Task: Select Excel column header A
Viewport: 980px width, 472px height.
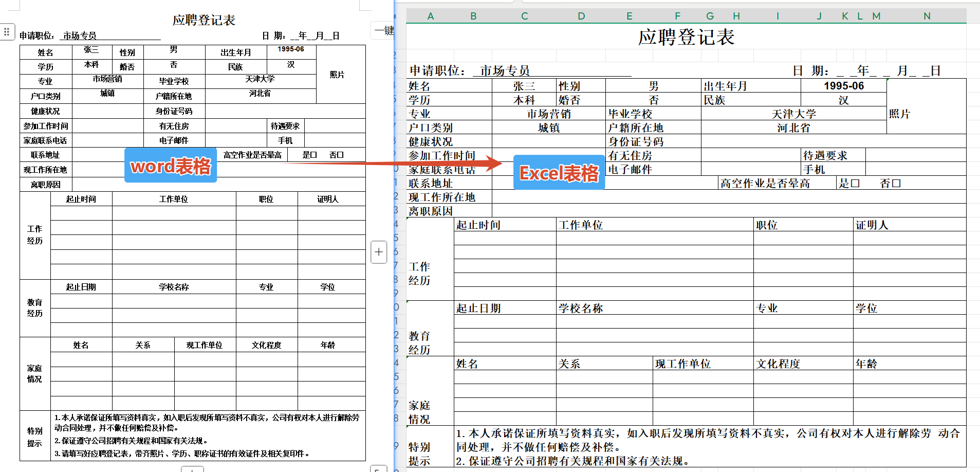Action: pyautogui.click(x=430, y=16)
